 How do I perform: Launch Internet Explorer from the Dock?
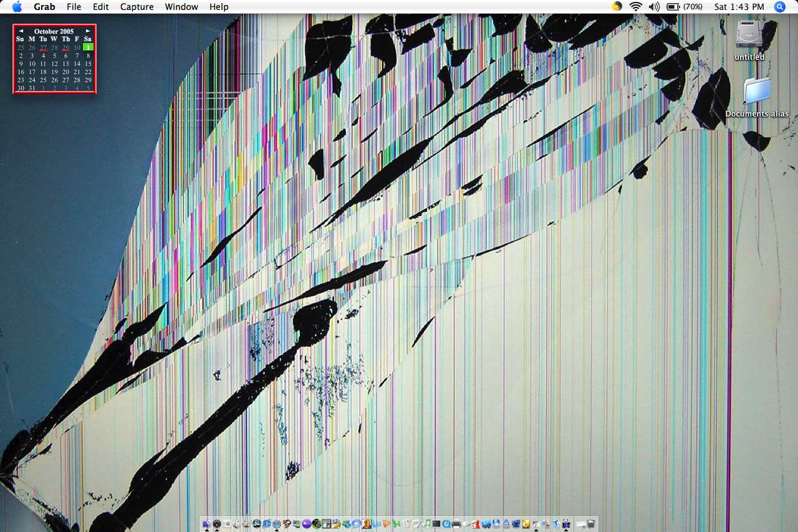click(x=267, y=523)
